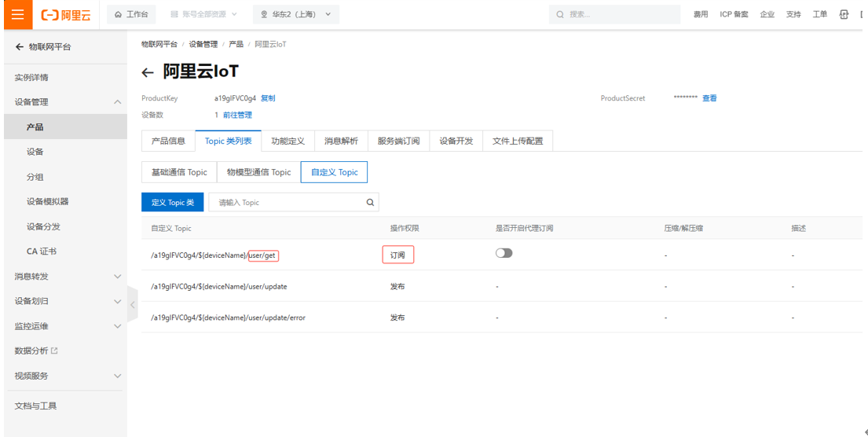
Task: Click the Aliyun logo
Action: 66,14
